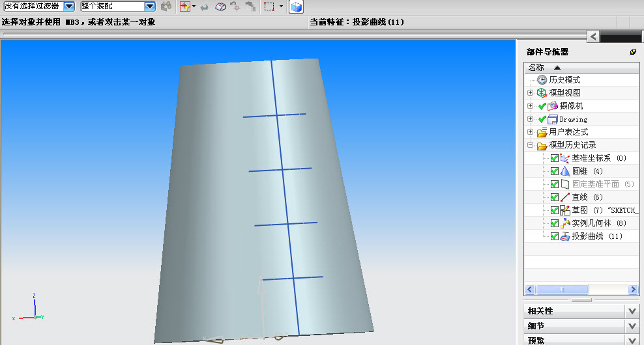
Task: Click the 直线 line feature icon
Action: [564, 197]
